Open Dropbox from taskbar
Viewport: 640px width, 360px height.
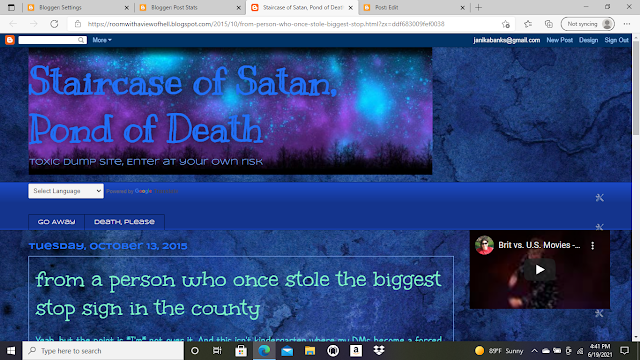coord(379,351)
